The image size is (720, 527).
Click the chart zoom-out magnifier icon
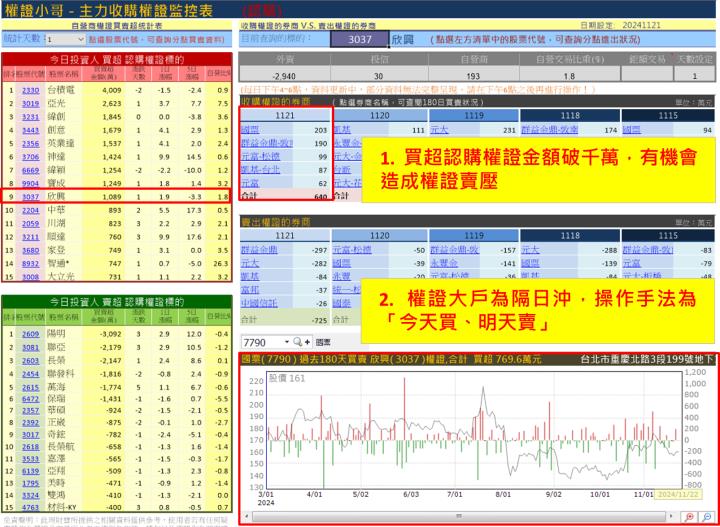click(708, 516)
